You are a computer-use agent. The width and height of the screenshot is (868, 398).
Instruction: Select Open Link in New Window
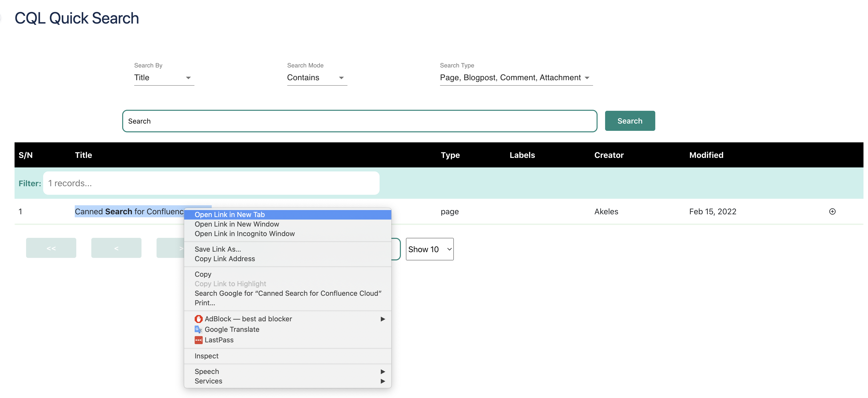click(x=237, y=224)
